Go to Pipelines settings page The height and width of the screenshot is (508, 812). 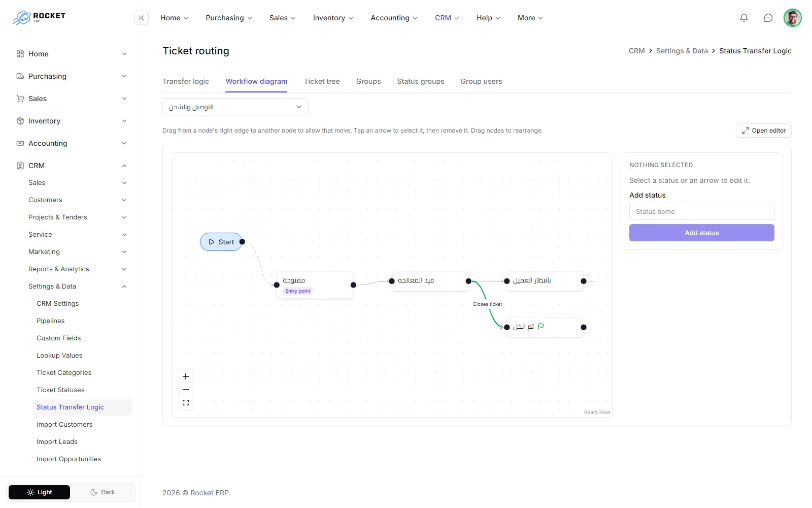pyautogui.click(x=50, y=321)
